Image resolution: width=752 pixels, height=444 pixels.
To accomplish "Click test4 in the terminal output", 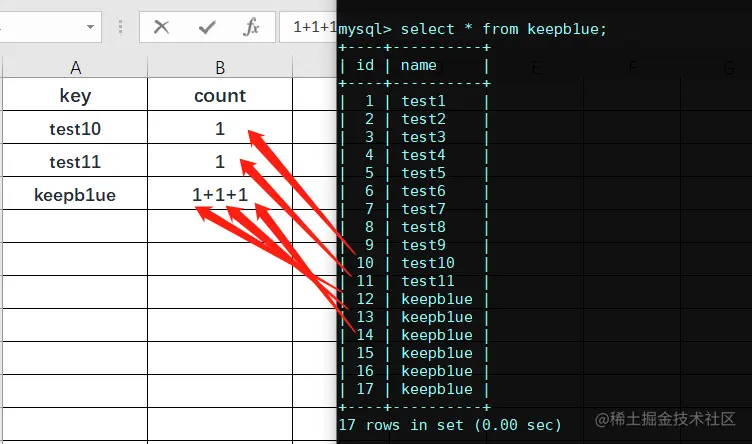I will click(x=423, y=155).
